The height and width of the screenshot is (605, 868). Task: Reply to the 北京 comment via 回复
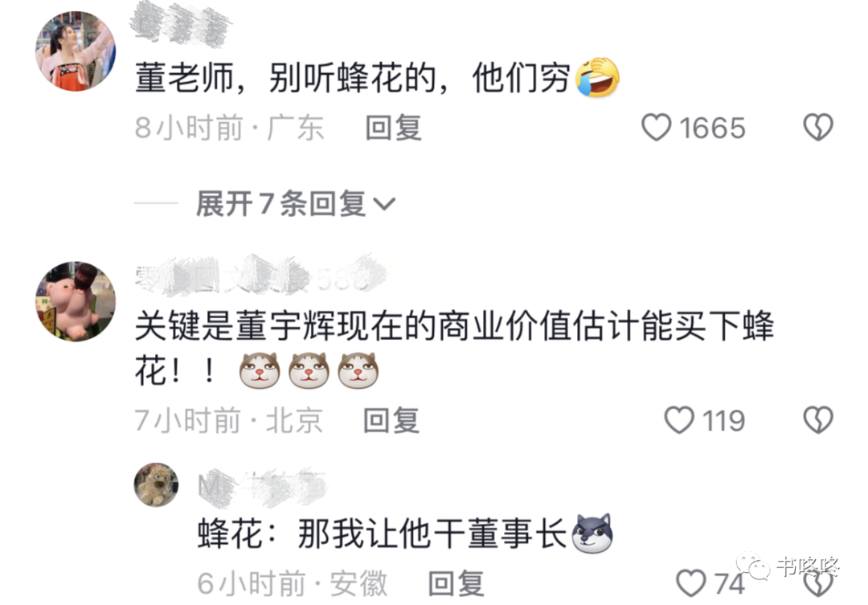(391, 421)
